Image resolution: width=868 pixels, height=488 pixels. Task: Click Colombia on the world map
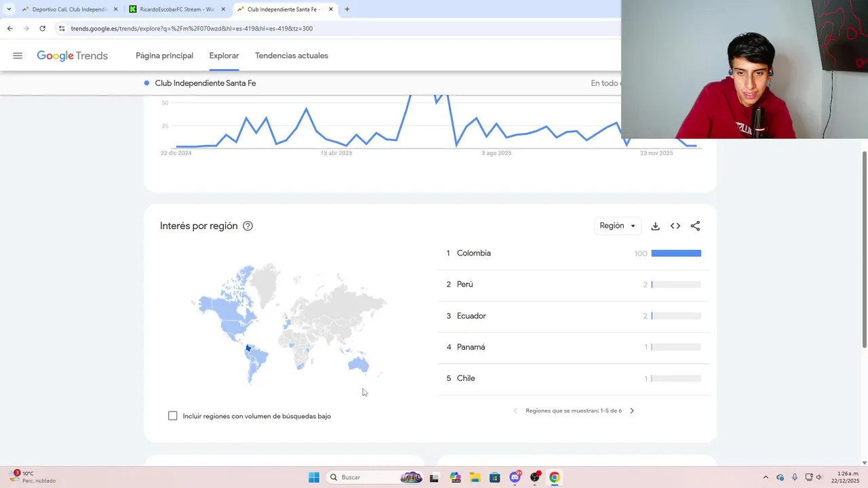tap(248, 348)
